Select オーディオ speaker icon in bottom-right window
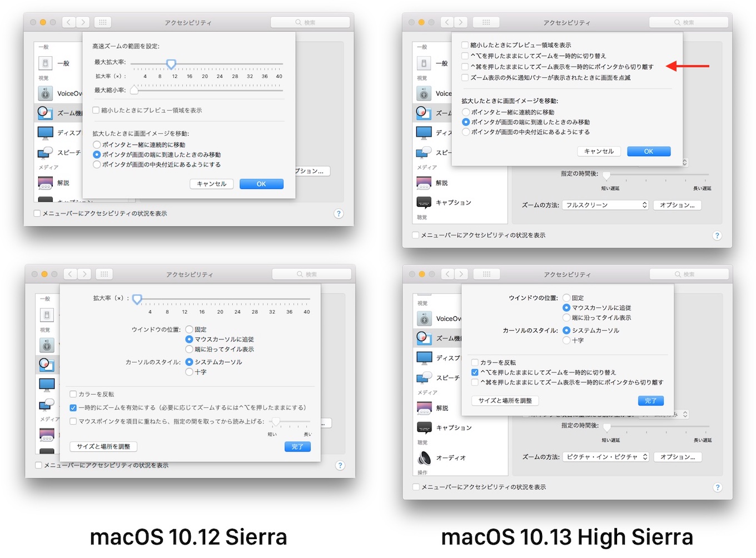The image size is (756, 558). pos(425,457)
